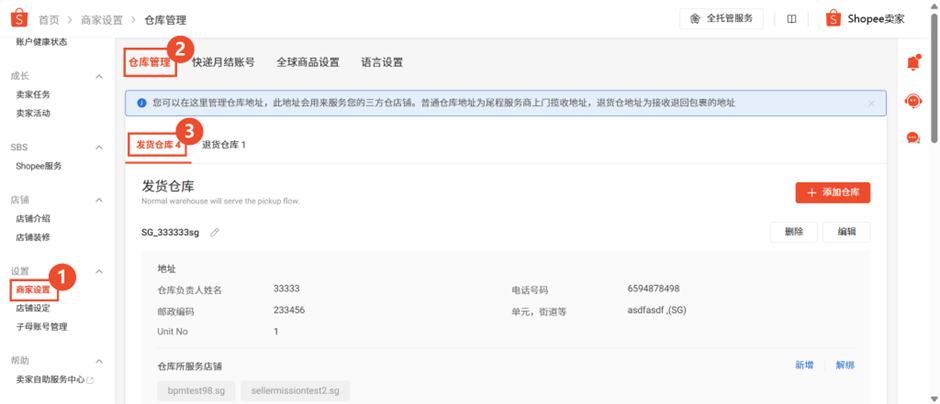
Task: Switch to 仓库管理 tab
Action: click(150, 62)
